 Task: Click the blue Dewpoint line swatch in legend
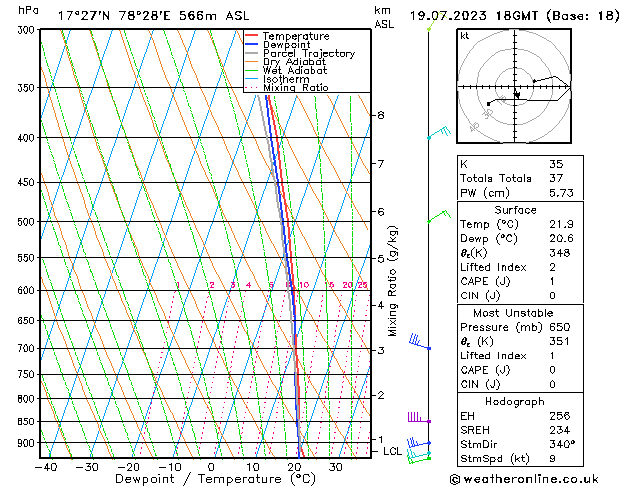tap(251, 44)
